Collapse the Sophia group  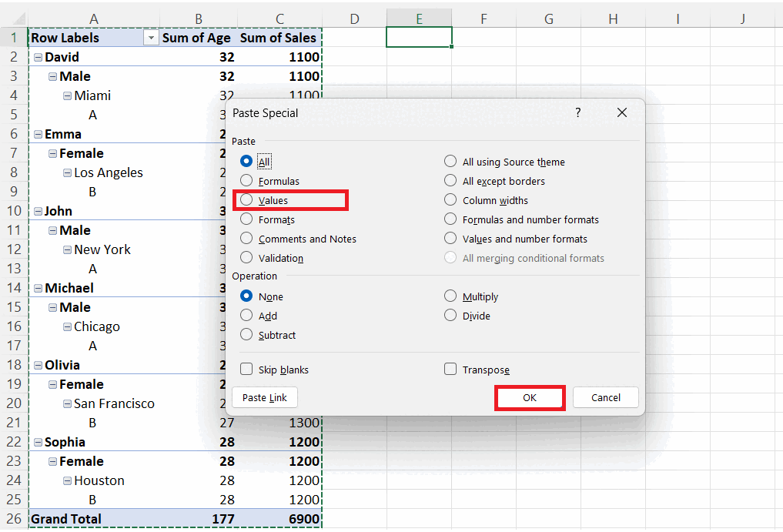[38, 441]
